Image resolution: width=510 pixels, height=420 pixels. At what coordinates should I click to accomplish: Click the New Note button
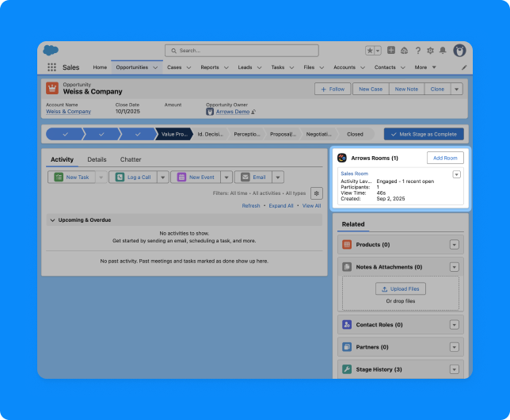click(406, 89)
